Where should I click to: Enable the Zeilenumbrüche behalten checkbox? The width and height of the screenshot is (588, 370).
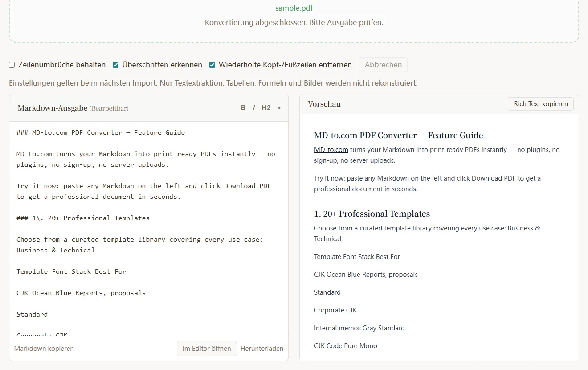click(x=12, y=65)
